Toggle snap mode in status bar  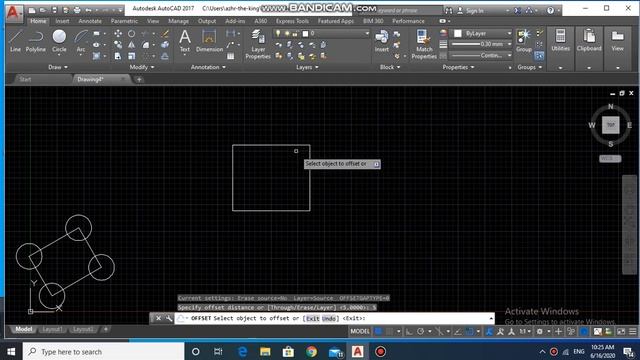[x=389, y=331]
